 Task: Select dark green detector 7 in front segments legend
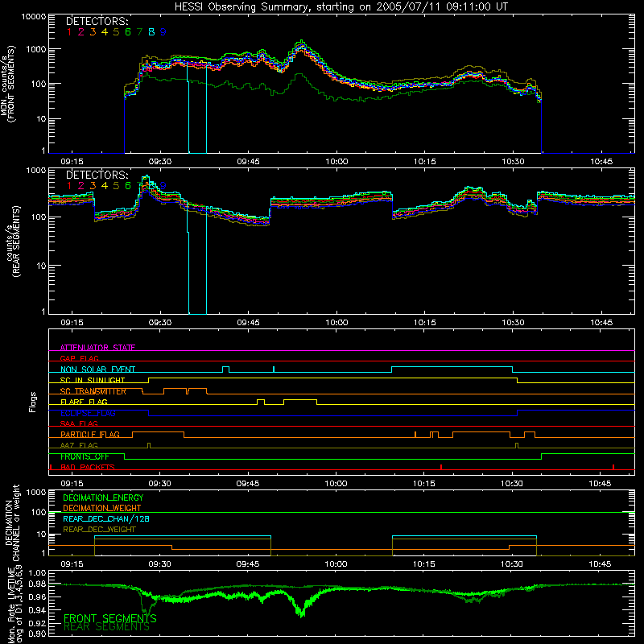139,32
